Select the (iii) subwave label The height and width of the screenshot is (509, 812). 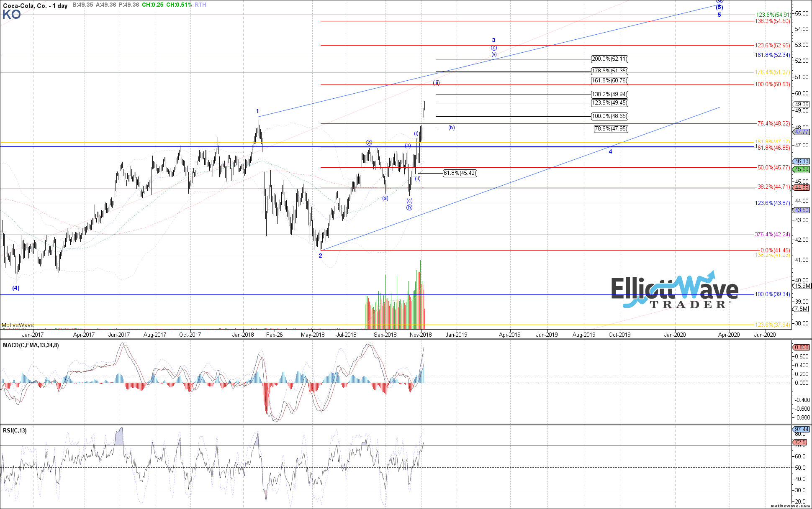(436, 83)
